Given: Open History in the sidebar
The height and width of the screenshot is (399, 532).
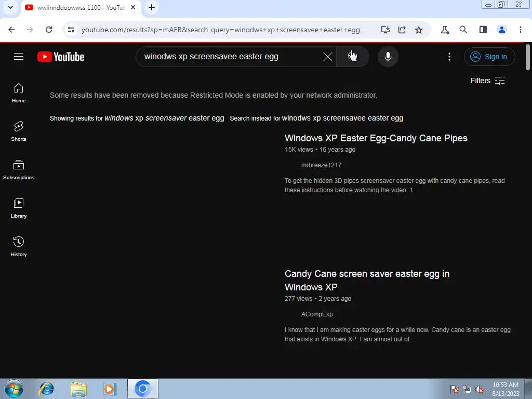Looking at the screenshot, I should 19,247.
